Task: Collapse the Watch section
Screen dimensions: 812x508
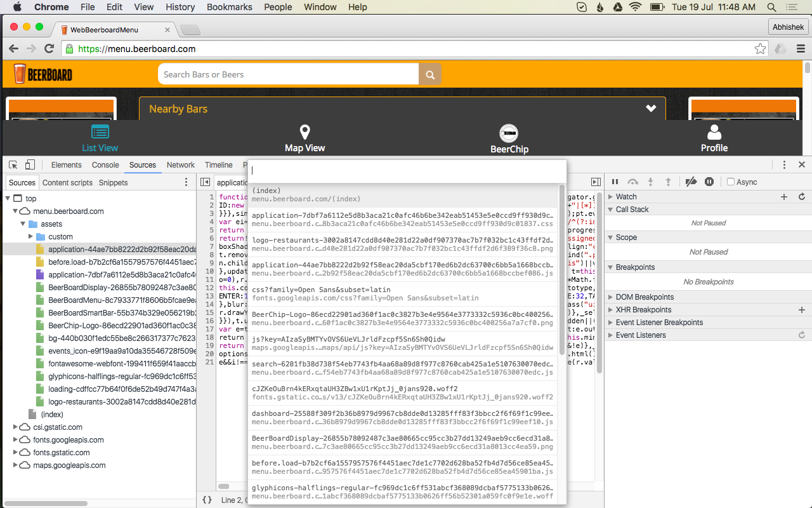Action: tap(610, 197)
